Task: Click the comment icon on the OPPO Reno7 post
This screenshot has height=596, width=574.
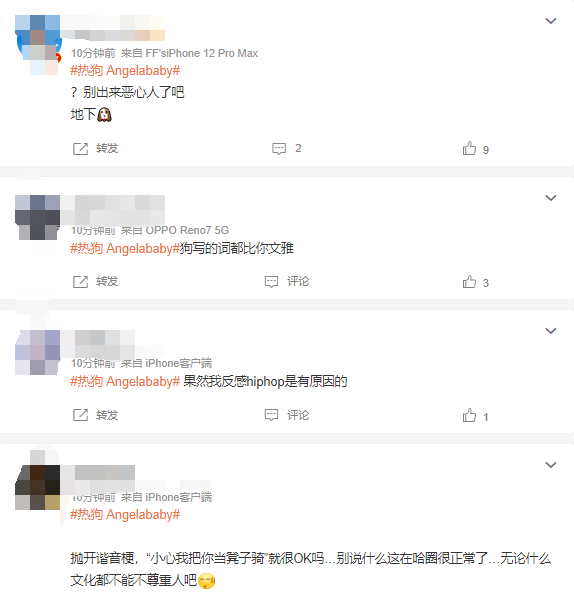Action: pos(271,282)
